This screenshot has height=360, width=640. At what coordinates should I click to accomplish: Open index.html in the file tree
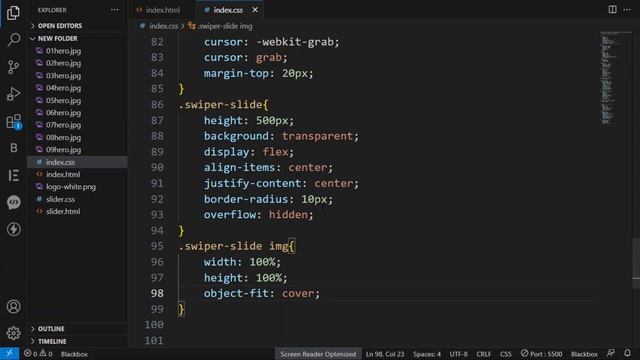point(63,174)
